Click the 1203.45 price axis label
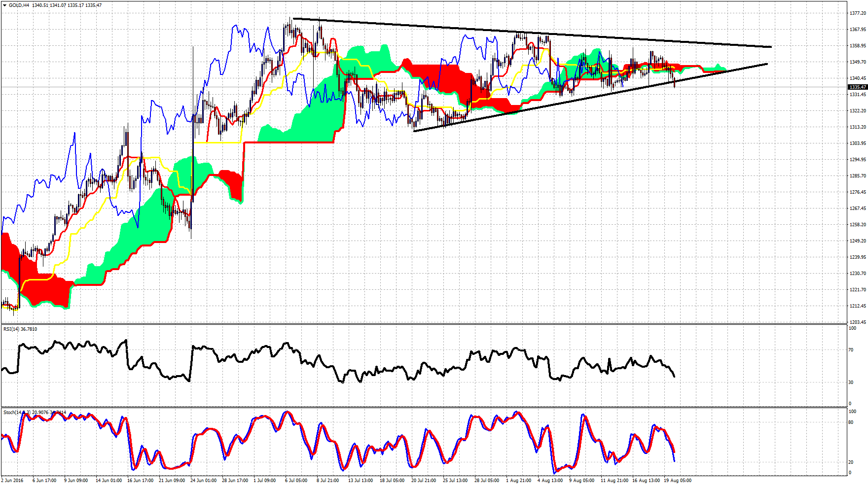This screenshot has width=868, height=486. 858,322
